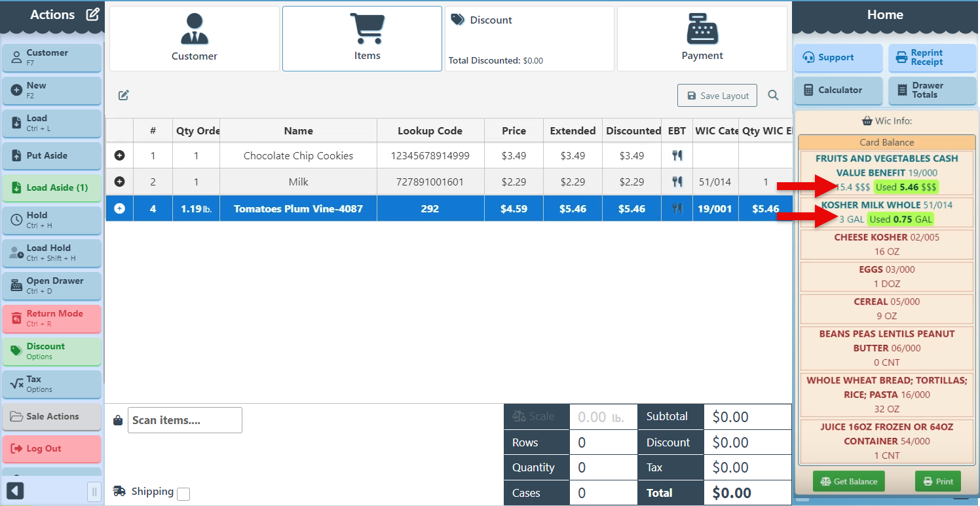Click the search magnifier icon above the items grid
The image size is (980, 506).
pyautogui.click(x=773, y=96)
